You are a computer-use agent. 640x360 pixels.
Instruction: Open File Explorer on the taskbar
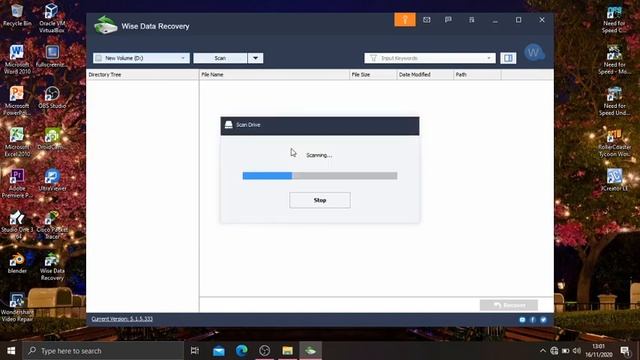click(x=287, y=351)
